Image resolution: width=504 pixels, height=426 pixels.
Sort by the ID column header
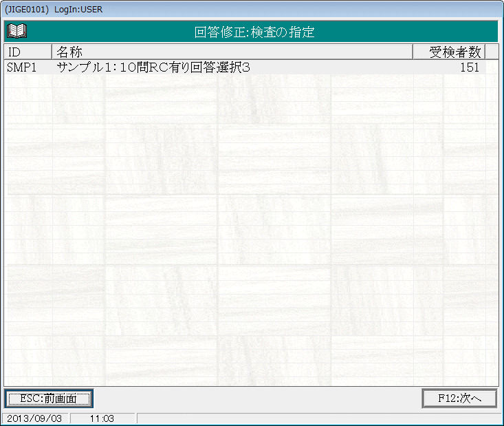pos(28,52)
